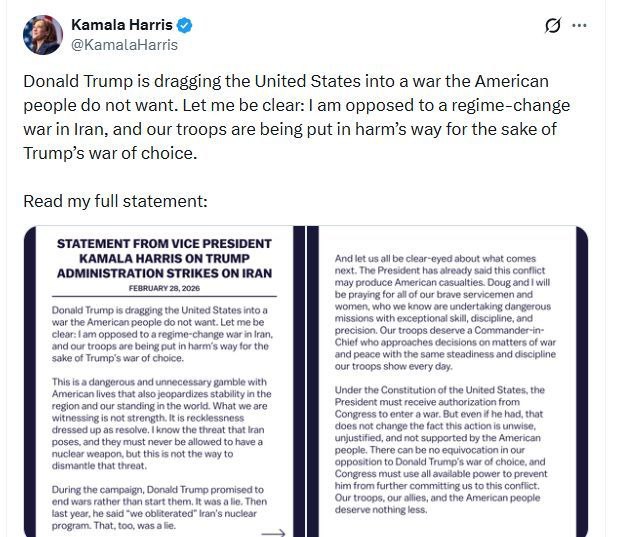Screen dimensions: 620x537
Task: Click the tweet's main body text paragraph
Action: (x=270, y=117)
